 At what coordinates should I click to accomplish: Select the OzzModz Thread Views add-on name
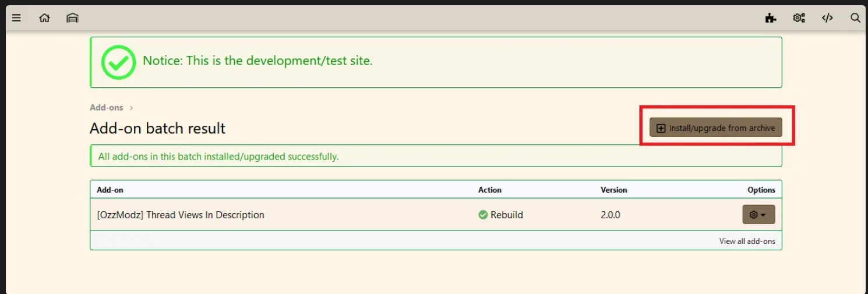tap(181, 215)
